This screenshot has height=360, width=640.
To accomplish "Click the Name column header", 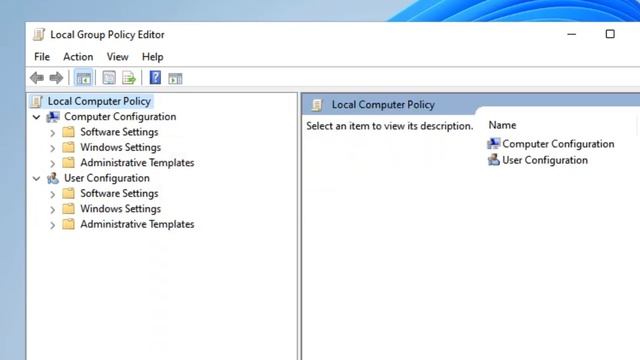I will tap(502, 125).
